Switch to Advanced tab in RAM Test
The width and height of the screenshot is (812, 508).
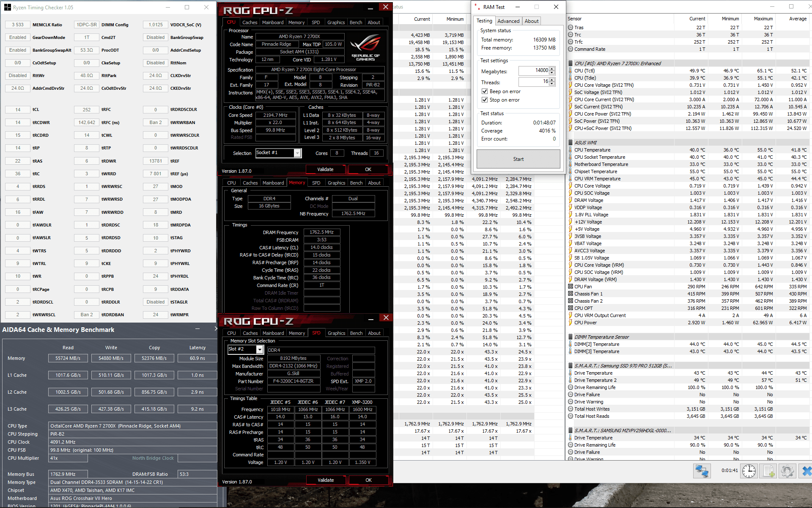508,21
